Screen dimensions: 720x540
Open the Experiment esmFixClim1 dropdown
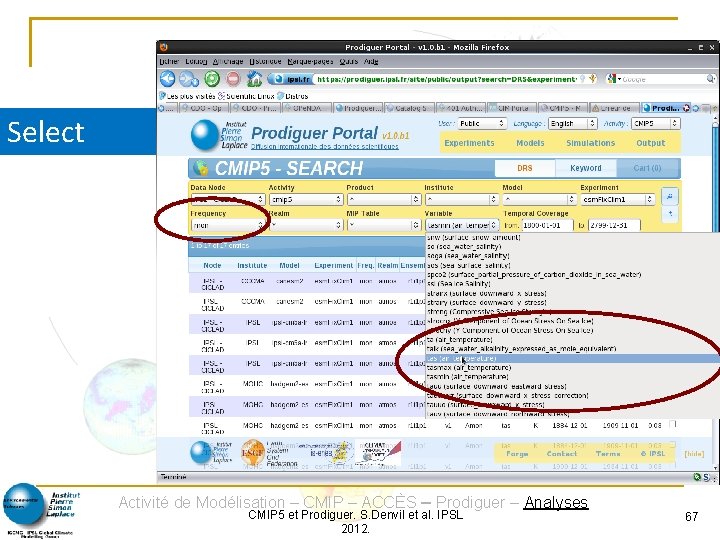point(618,199)
